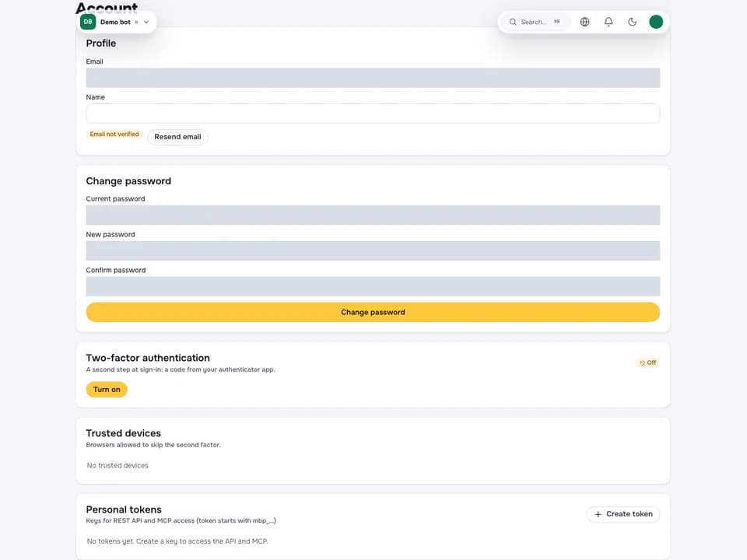
Task: Click the Personal tokens heading
Action: tap(124, 509)
